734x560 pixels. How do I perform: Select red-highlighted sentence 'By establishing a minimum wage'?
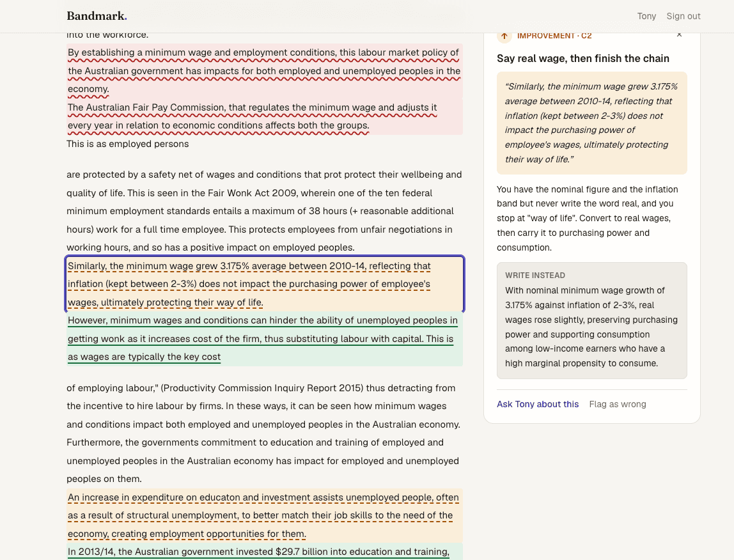pyautogui.click(x=265, y=71)
